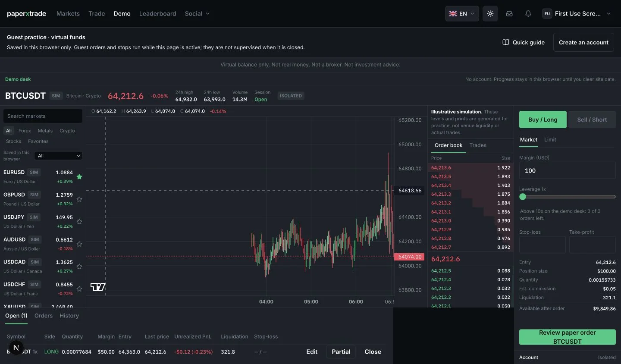Select the Limit order tab

pos(550,140)
